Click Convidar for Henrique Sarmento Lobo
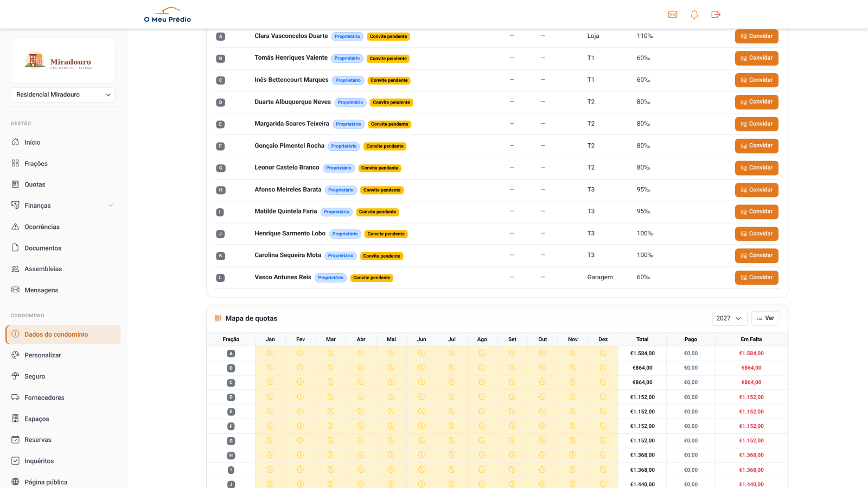The height and width of the screenshot is (488, 868). (x=757, y=234)
